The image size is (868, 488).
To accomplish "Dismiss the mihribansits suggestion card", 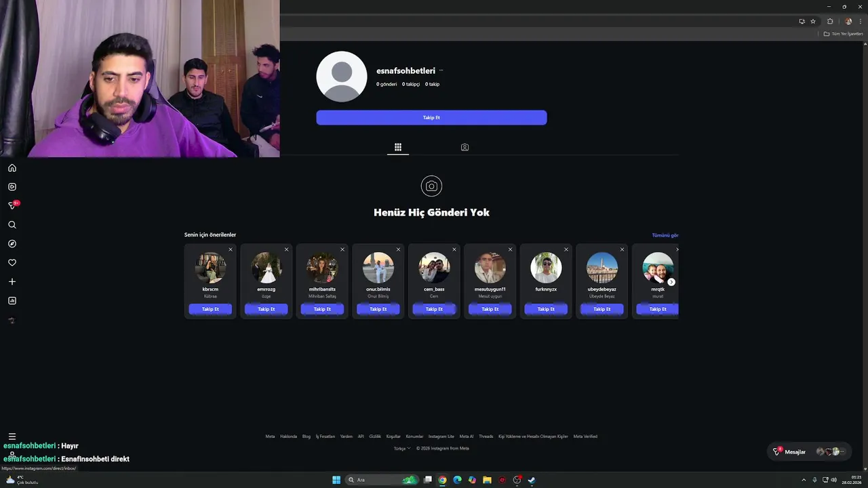I will point(342,249).
